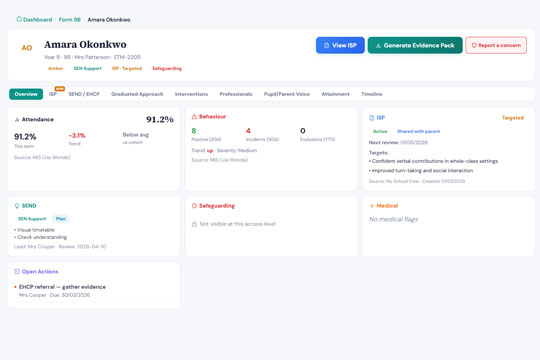
Task: Click the AO avatar initials
Action: point(27,48)
